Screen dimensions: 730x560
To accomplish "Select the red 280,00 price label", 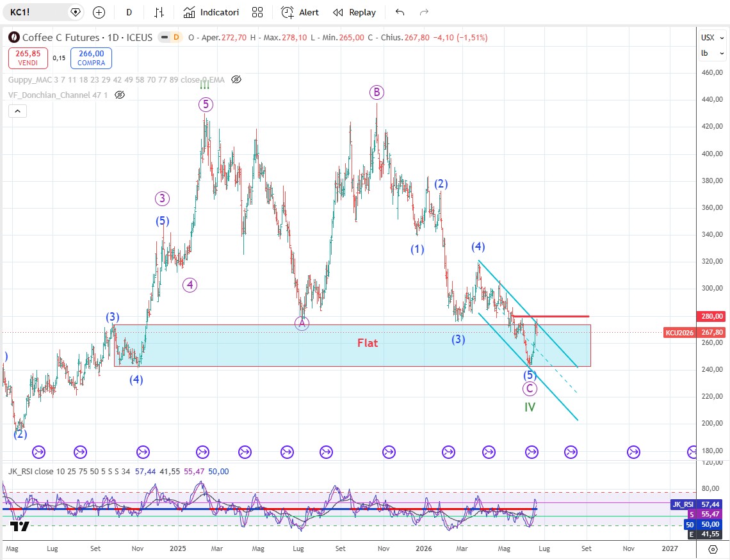I will pos(711,316).
